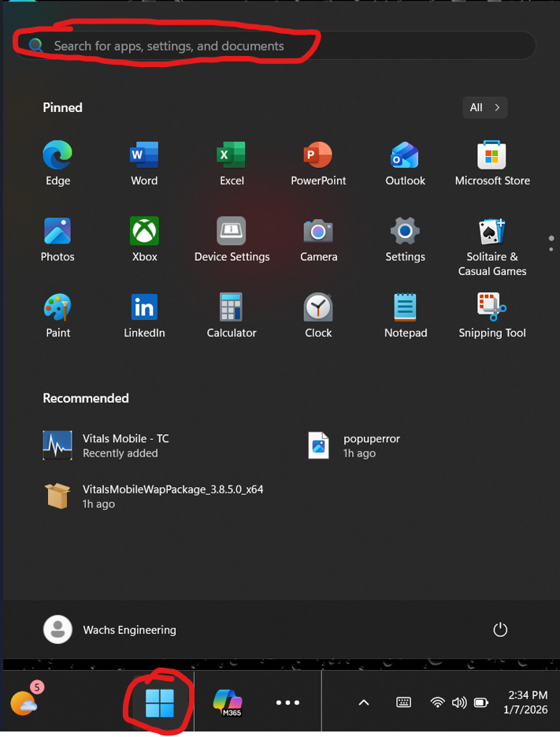Launch PowerPoint
560x737 pixels.
tap(318, 163)
